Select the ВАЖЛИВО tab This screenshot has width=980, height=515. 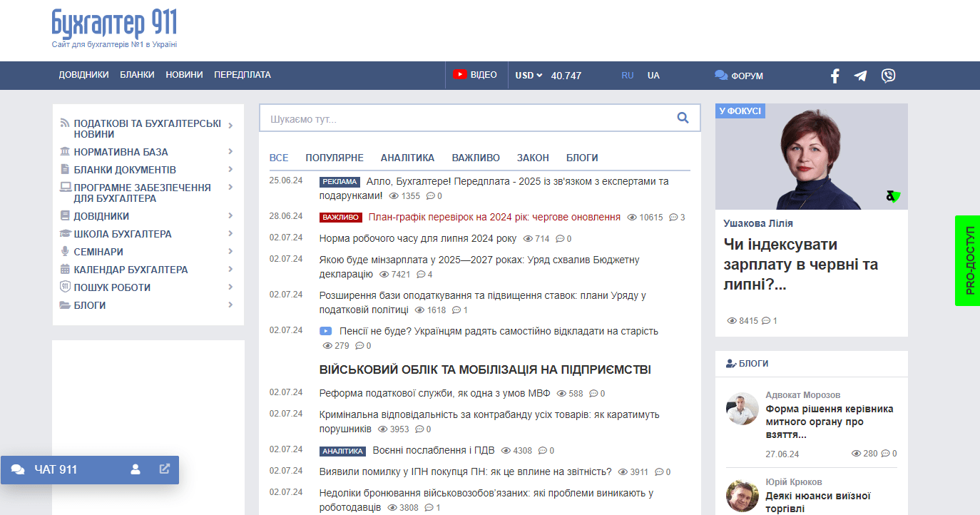tap(476, 158)
